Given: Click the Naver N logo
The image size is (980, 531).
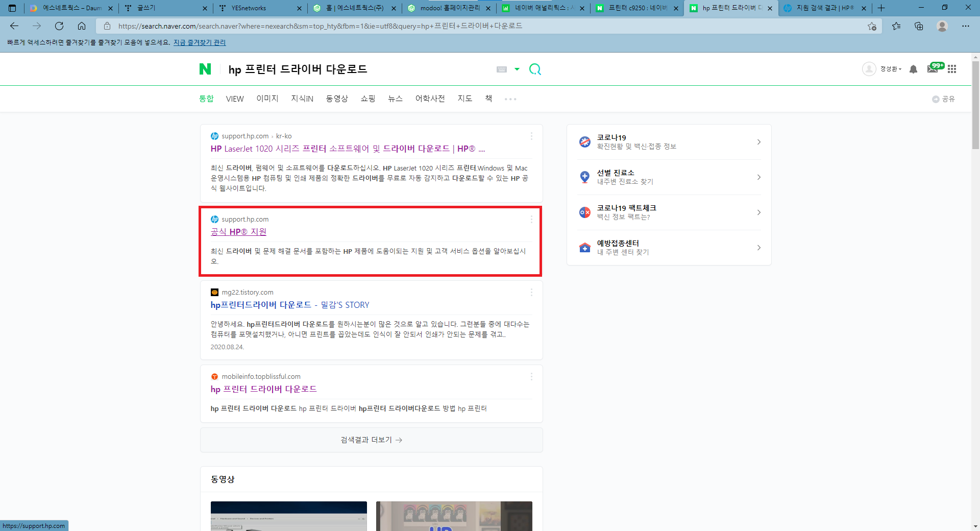Looking at the screenshot, I should [x=205, y=69].
